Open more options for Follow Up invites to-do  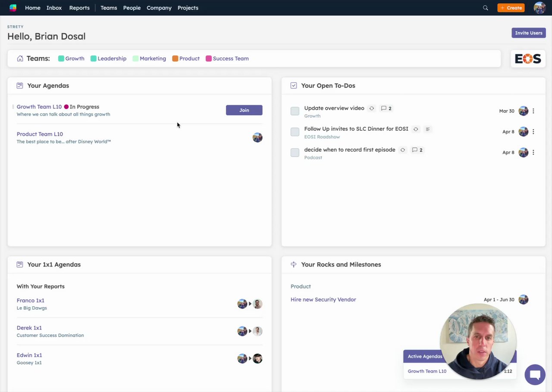click(x=533, y=132)
